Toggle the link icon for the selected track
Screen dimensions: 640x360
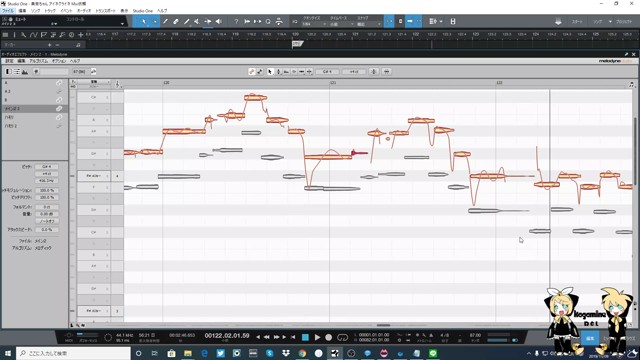(x=59, y=109)
